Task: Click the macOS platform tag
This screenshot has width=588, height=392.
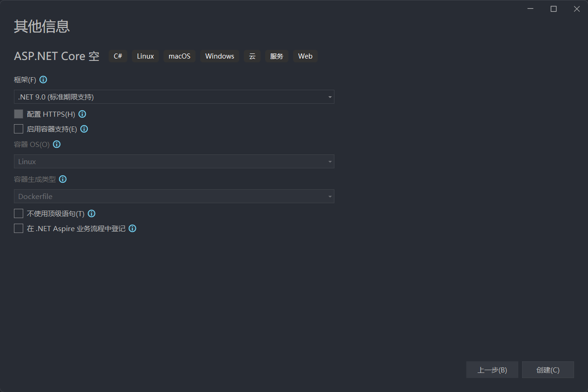Action: (179, 56)
